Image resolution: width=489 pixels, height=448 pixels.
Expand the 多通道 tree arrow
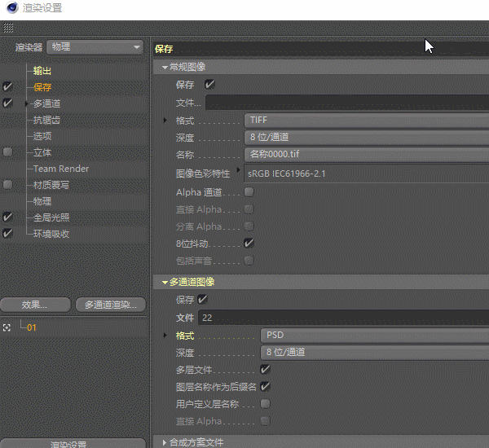click(x=27, y=103)
